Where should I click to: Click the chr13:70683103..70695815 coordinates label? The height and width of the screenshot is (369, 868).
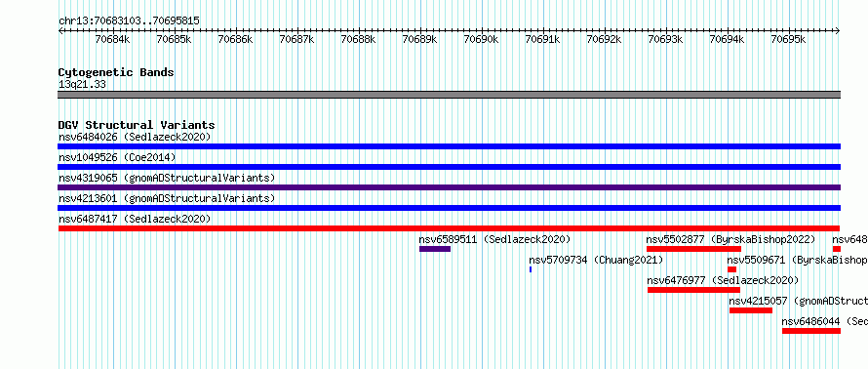[x=129, y=20]
